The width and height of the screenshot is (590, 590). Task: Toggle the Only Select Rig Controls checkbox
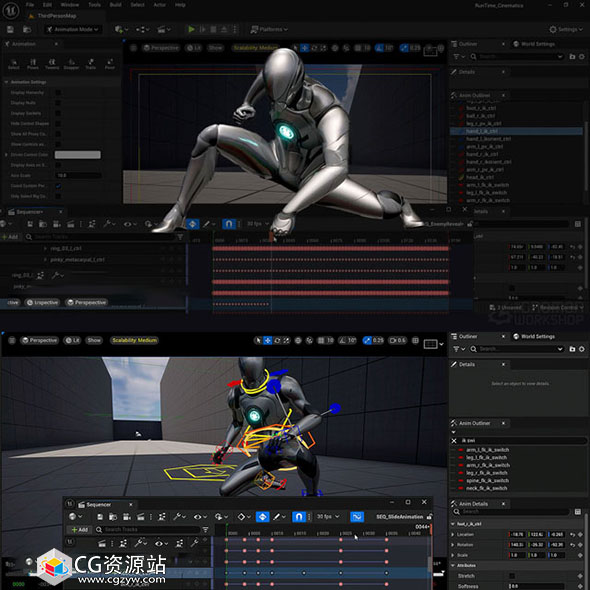(58, 196)
